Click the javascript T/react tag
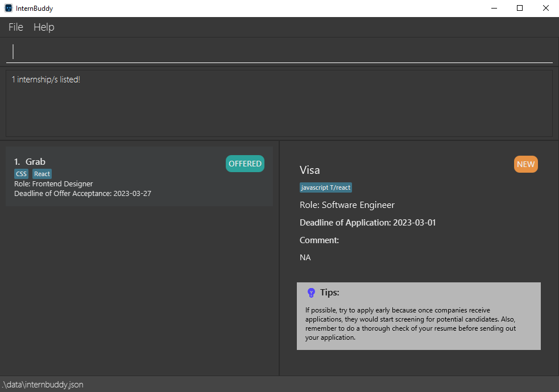The height and width of the screenshot is (392, 559). 325,187
